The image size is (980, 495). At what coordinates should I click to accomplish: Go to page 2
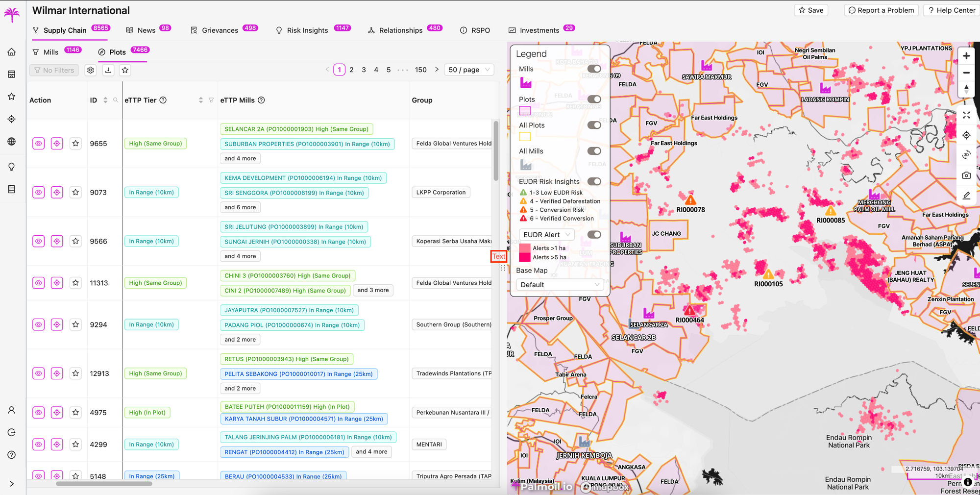point(351,70)
